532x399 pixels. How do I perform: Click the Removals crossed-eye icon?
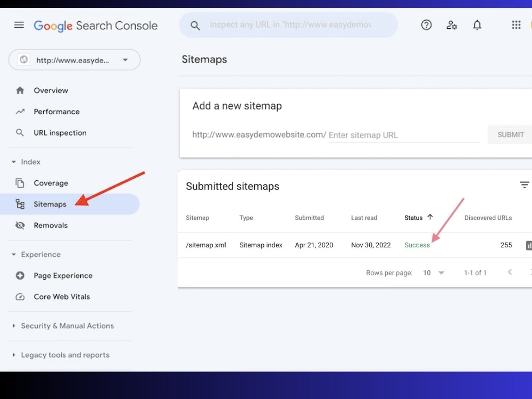pyautogui.click(x=20, y=225)
